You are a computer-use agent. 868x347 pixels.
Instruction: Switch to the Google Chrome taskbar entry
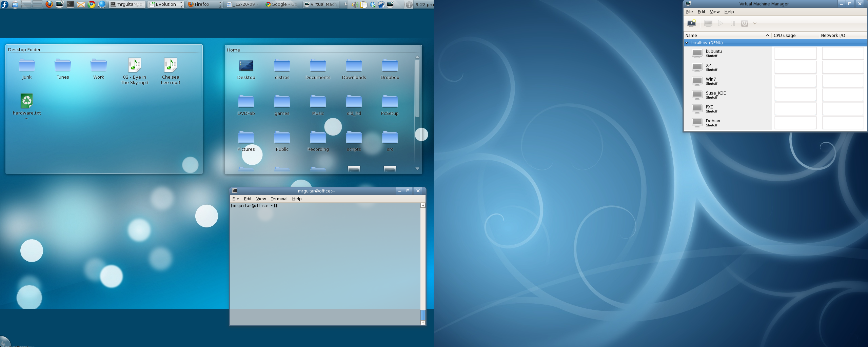282,4
